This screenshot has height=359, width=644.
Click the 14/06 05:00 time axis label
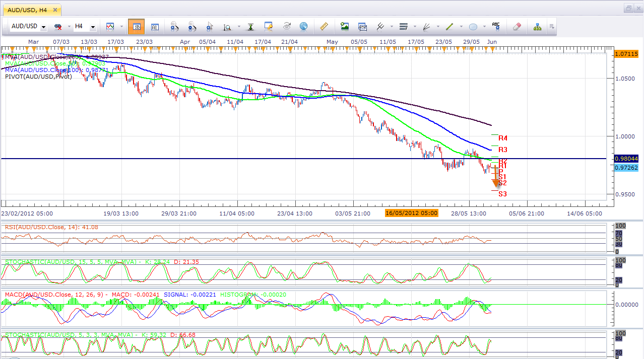[584, 213]
